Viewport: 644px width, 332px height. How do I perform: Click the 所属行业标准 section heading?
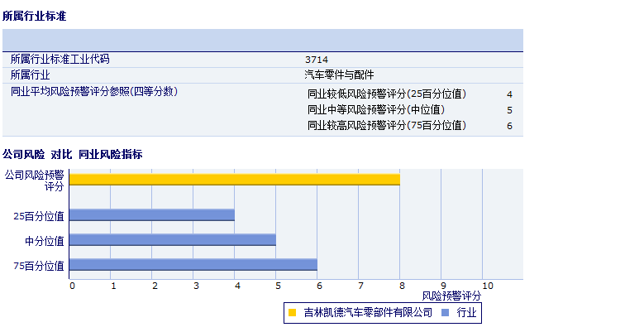coord(35,16)
